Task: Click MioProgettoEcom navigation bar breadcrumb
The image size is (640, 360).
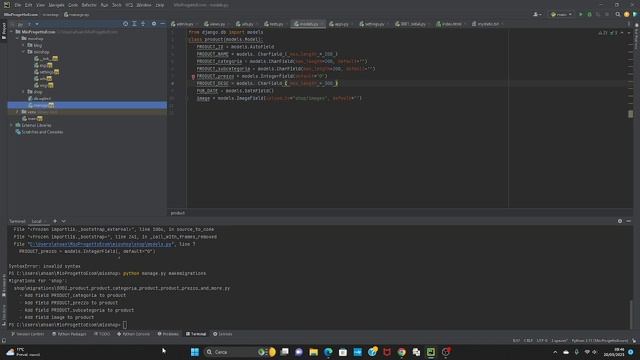Action: point(21,14)
